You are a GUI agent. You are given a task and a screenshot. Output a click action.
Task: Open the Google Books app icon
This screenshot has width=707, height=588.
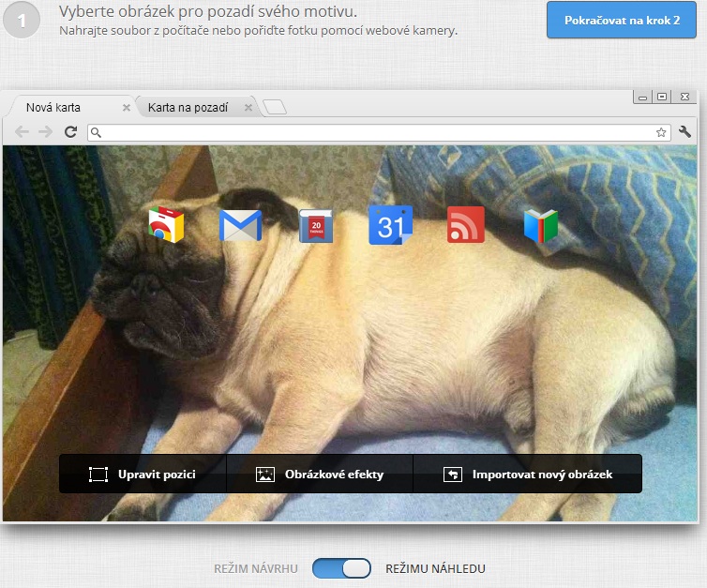click(541, 226)
